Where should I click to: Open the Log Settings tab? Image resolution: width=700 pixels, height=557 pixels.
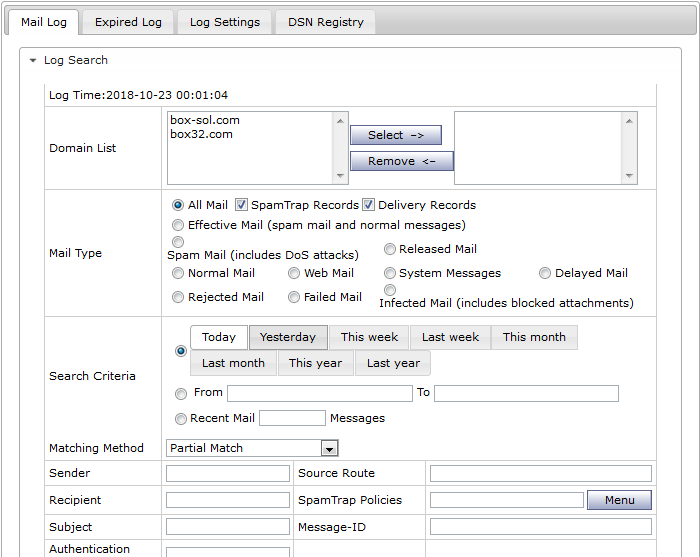click(x=225, y=22)
